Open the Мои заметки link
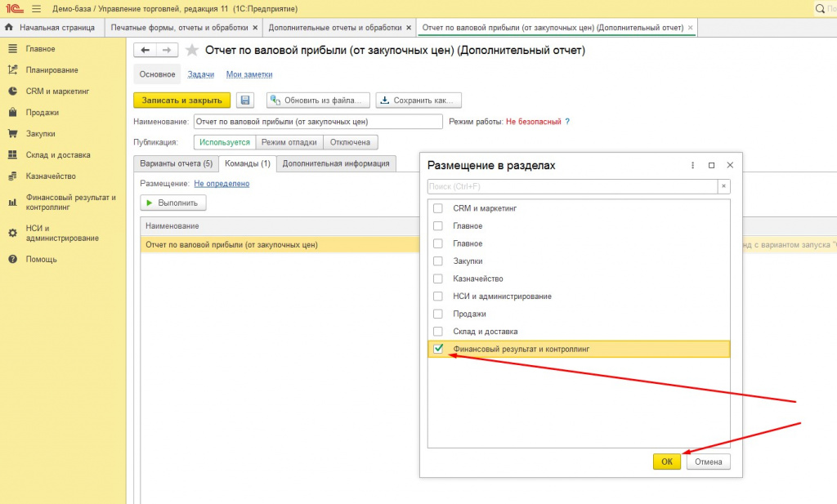This screenshot has height=504, width=837. [249, 74]
